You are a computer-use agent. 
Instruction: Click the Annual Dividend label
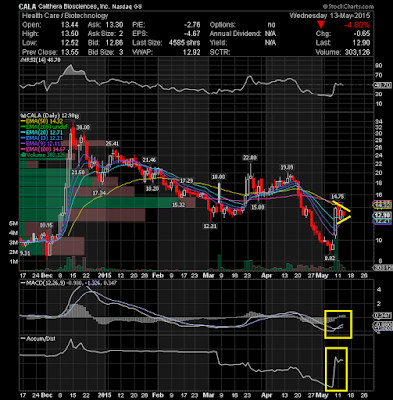tap(235, 34)
